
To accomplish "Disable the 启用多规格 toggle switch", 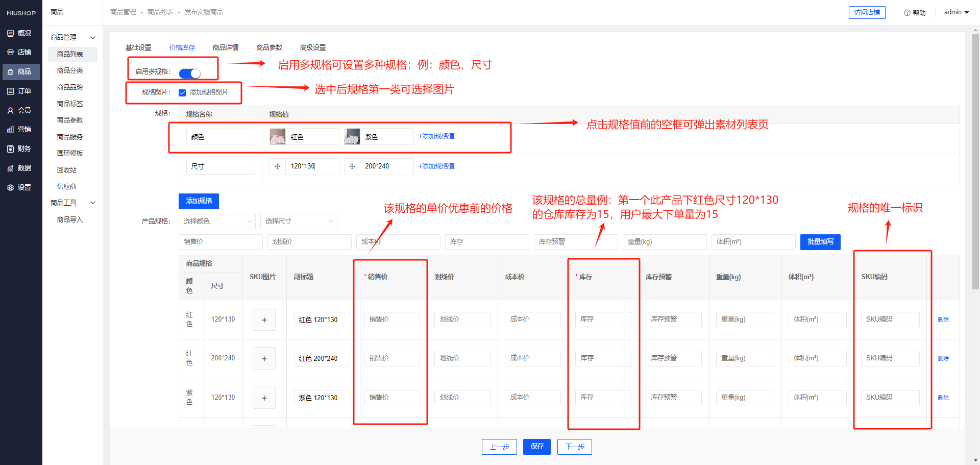I will tap(190, 74).
